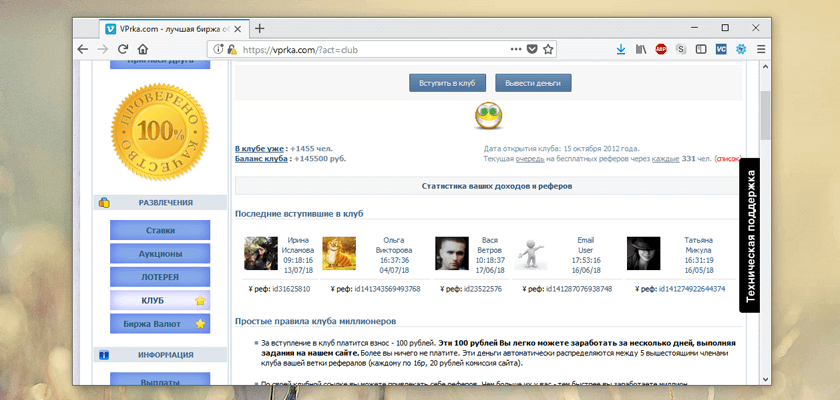
Task: Click Татьяна Микула's avatar
Action: 643,253
